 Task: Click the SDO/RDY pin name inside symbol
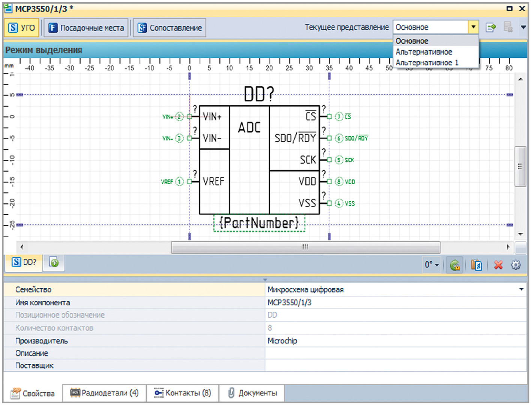point(295,138)
